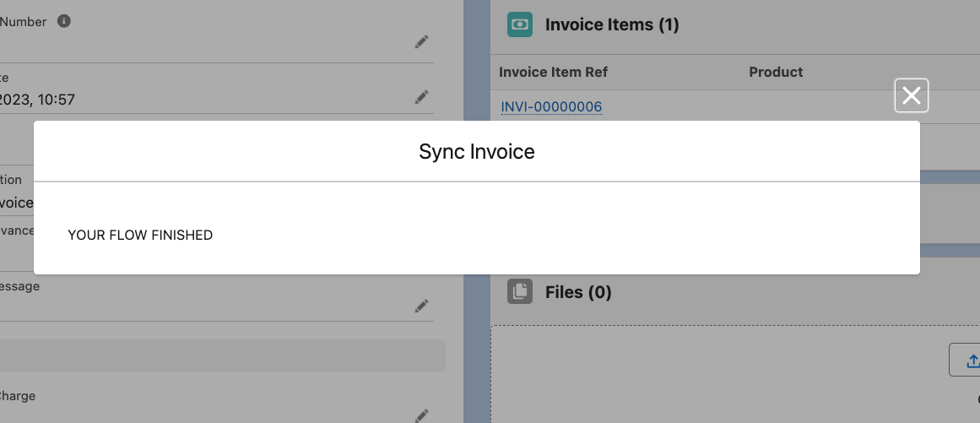Screen dimensions: 980x423
Task: Click the Invoice Item Ref column header
Action: [x=553, y=72]
